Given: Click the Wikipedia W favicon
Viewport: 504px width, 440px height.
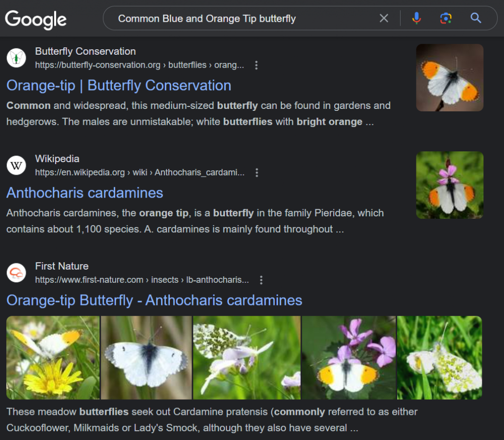Looking at the screenshot, I should coord(16,166).
